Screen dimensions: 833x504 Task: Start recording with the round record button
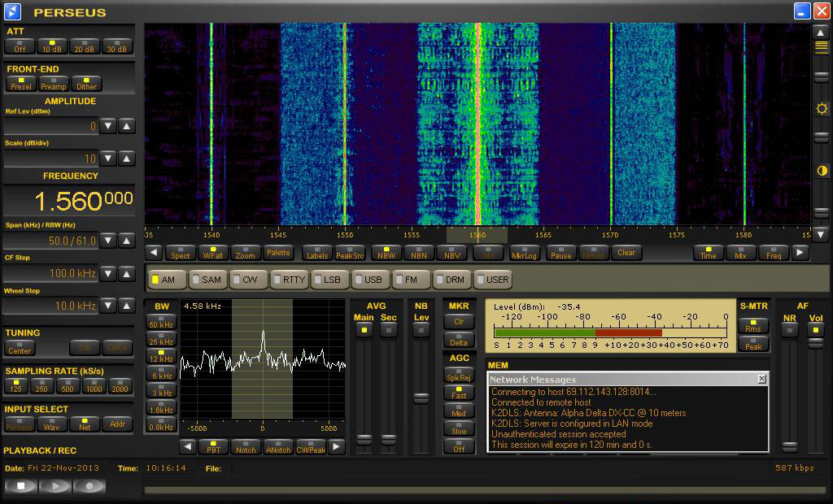(89, 486)
